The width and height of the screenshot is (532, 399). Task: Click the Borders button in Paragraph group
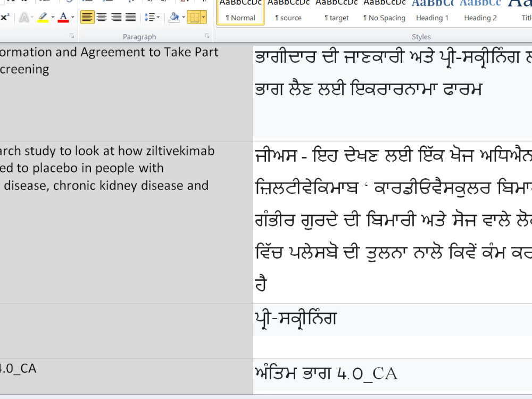tap(194, 17)
